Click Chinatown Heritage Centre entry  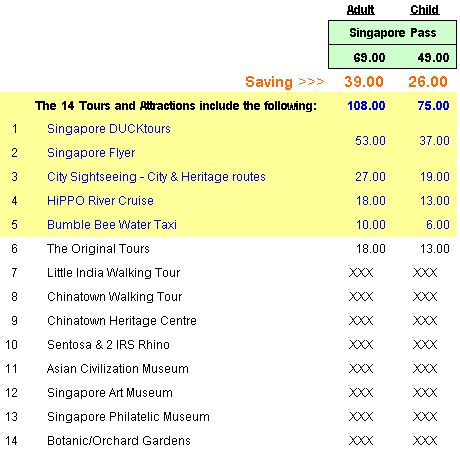(x=122, y=321)
